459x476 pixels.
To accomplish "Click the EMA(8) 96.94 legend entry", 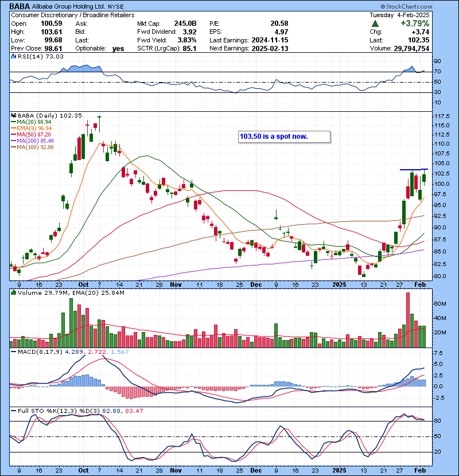I will [x=32, y=128].
